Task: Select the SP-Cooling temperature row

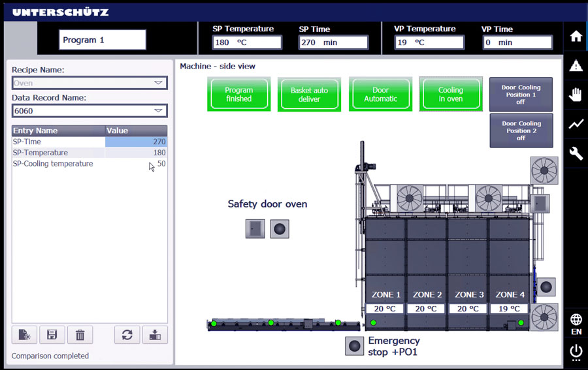Action: tap(90, 164)
